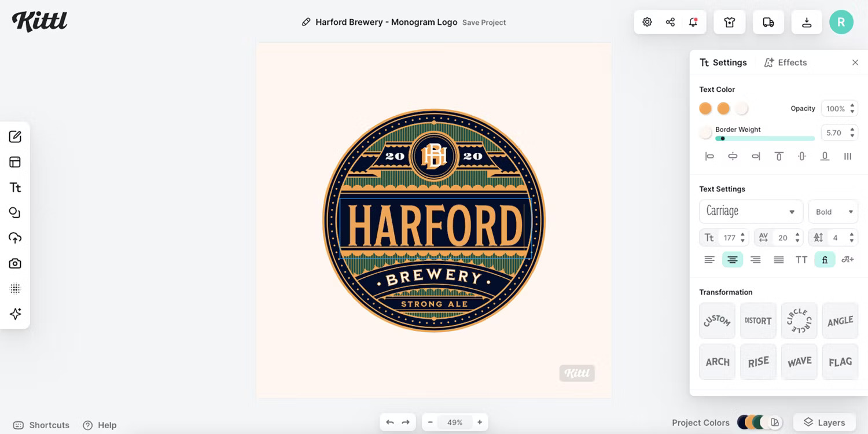This screenshot has height=434, width=868.
Task: Open the user avatar R menu
Action: (841, 22)
